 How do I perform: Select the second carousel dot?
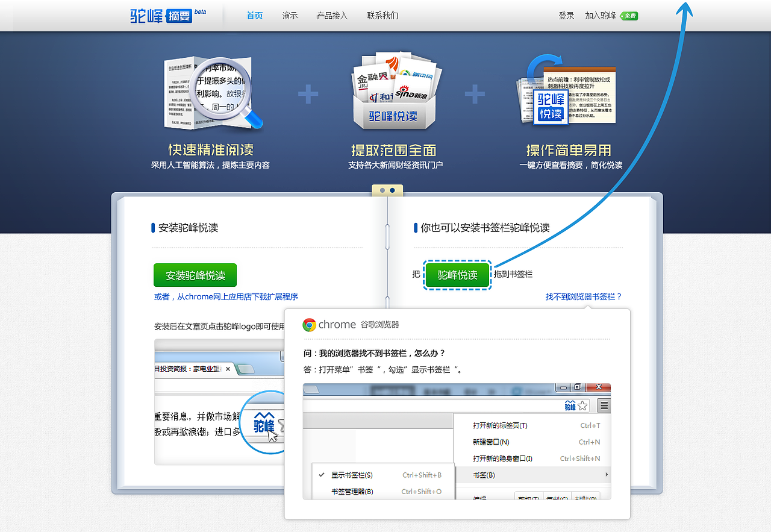pos(393,190)
